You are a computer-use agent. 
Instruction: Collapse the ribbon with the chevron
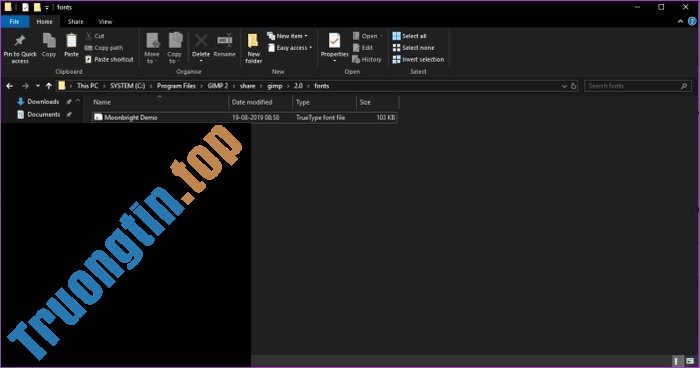[x=680, y=21]
